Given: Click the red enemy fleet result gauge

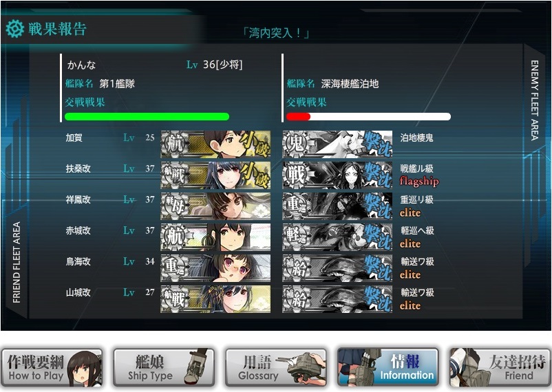Looking at the screenshot, I should 368,116.
